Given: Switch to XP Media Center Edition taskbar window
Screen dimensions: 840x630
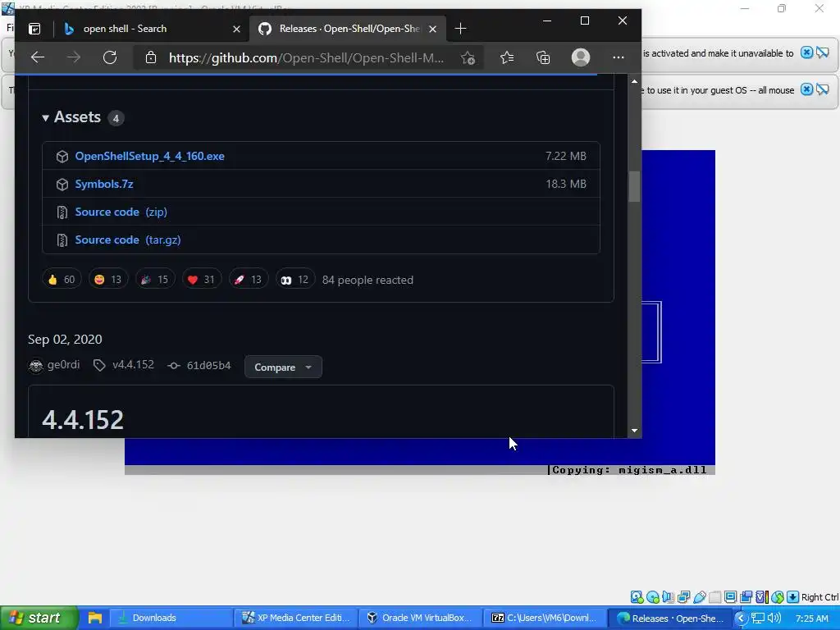Looking at the screenshot, I should point(295,618).
